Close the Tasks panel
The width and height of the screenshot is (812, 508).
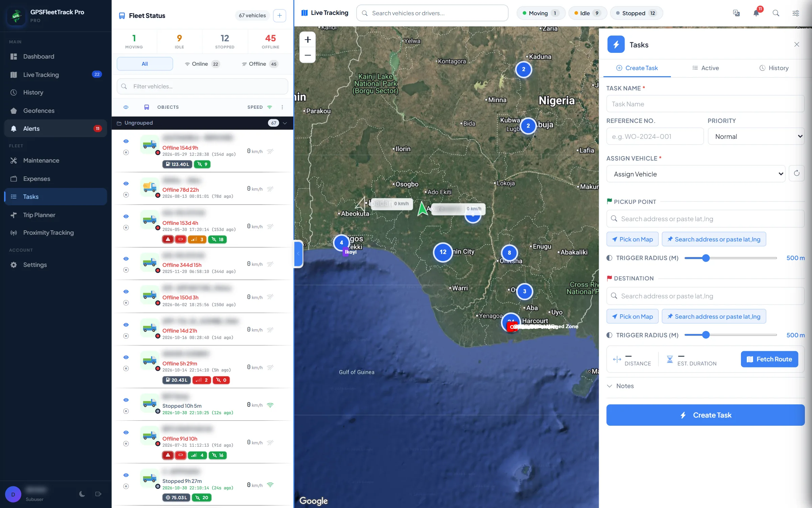click(x=797, y=44)
